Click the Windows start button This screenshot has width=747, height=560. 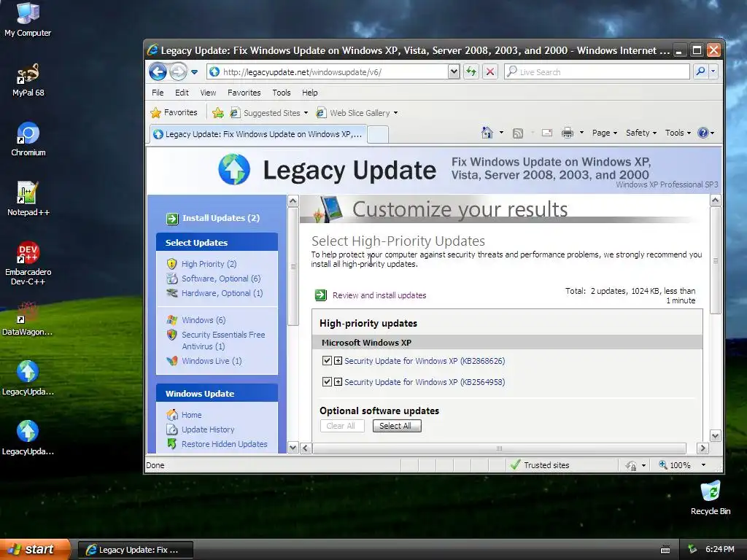(x=35, y=550)
